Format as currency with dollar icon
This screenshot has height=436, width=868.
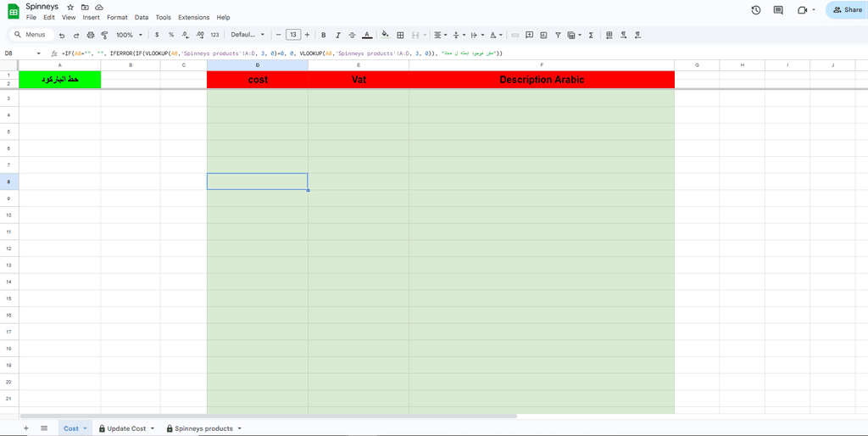click(x=157, y=35)
